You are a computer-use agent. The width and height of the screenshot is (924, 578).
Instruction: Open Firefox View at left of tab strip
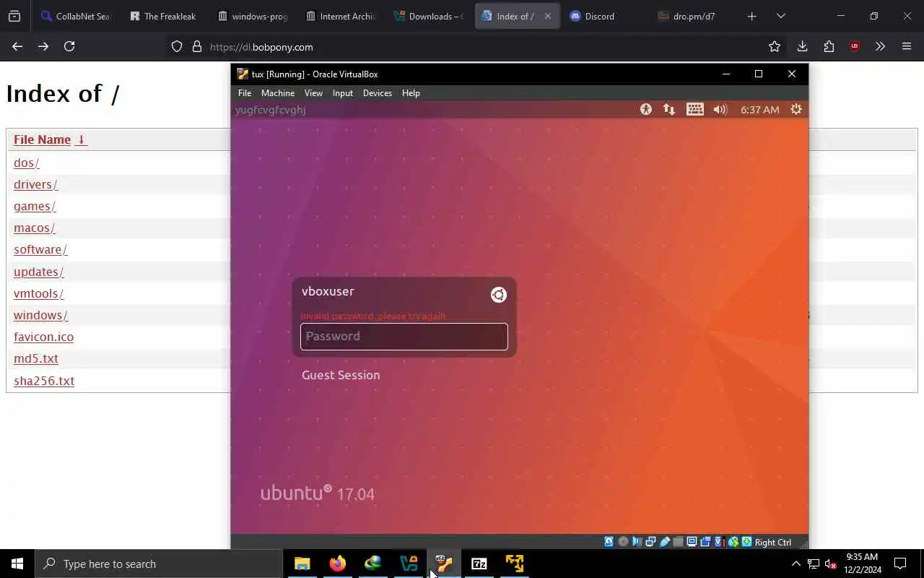tap(14, 16)
